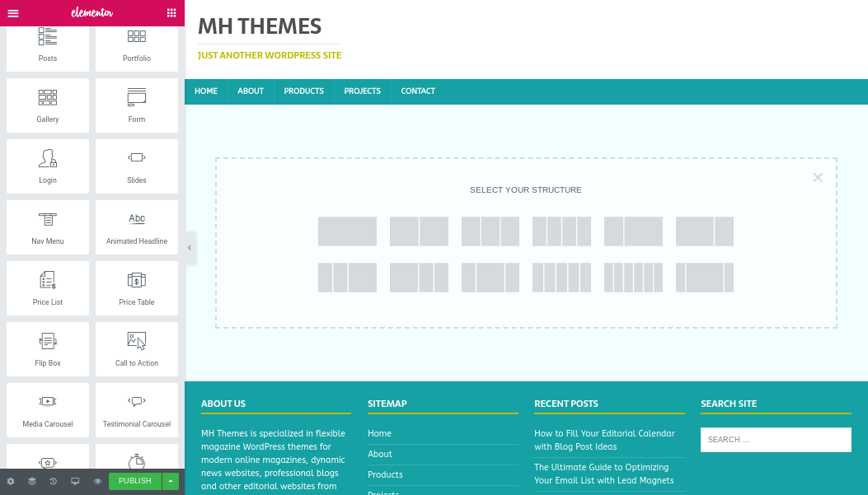The image size is (868, 495).
Task: Click the green Publish button
Action: (x=135, y=481)
